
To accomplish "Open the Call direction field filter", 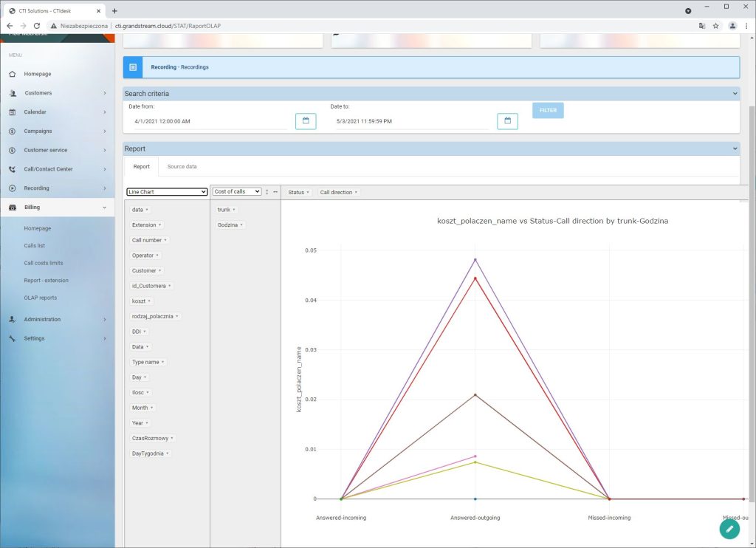I will point(339,192).
